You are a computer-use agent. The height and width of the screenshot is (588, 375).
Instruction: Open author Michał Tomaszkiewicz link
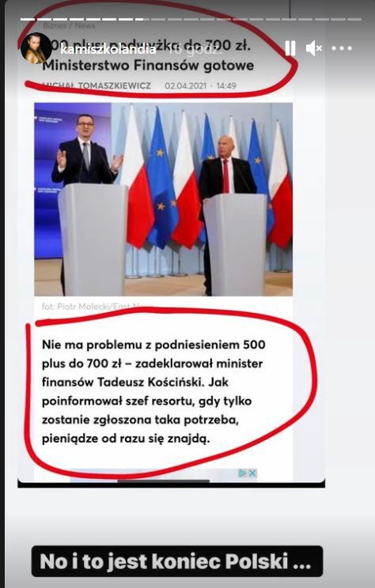97,86
